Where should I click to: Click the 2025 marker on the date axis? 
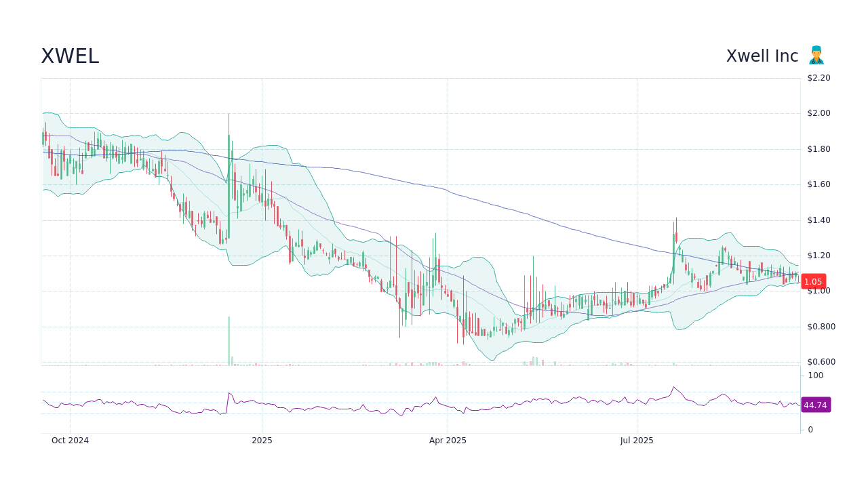[x=262, y=440]
